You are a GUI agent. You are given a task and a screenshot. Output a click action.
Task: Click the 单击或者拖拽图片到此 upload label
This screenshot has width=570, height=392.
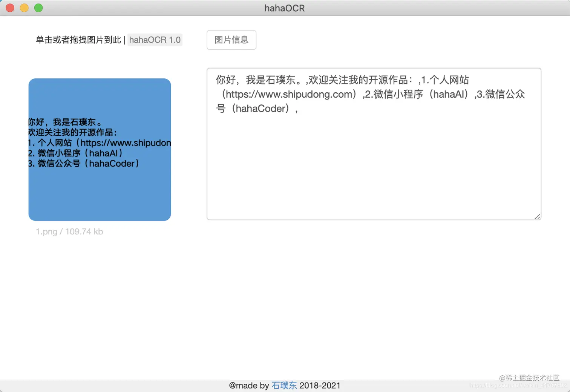(x=78, y=40)
